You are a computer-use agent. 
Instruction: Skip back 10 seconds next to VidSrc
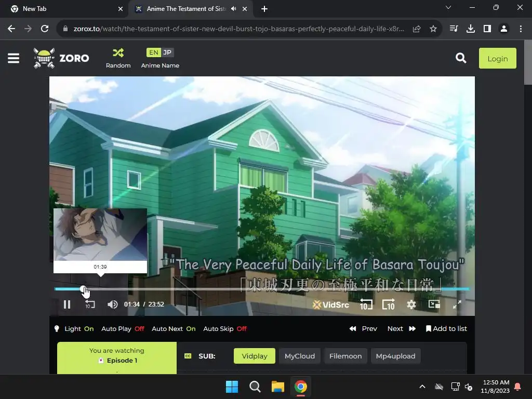click(366, 304)
